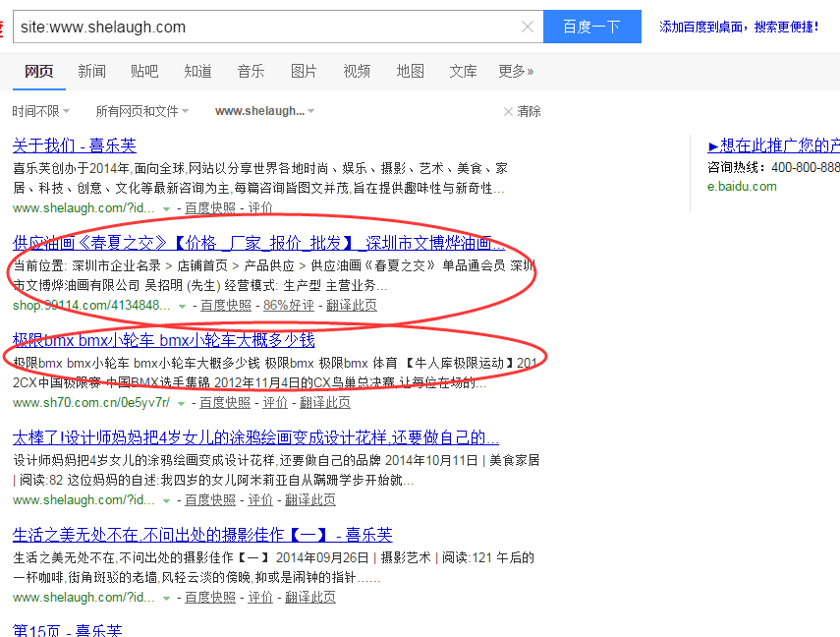Click 添加百度到桌面 shortcut link

pyautogui.click(x=739, y=28)
